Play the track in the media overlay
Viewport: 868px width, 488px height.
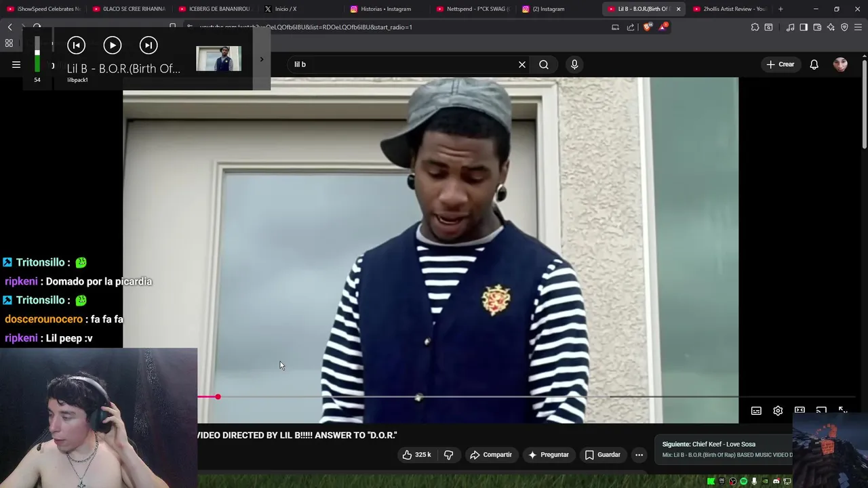coord(113,45)
